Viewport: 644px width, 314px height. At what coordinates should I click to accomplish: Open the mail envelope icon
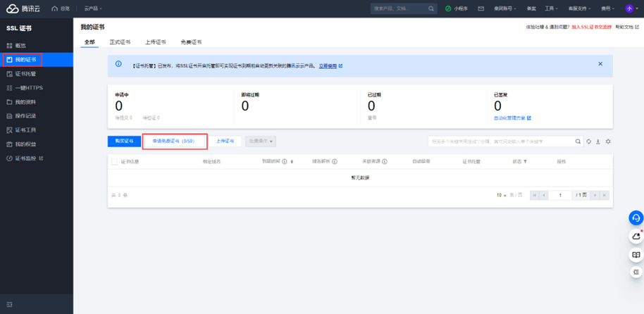click(x=481, y=8)
